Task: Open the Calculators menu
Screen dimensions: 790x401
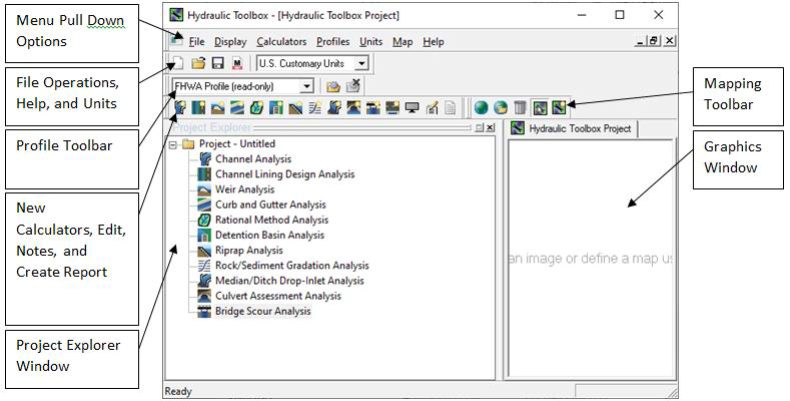Action: 281,42
